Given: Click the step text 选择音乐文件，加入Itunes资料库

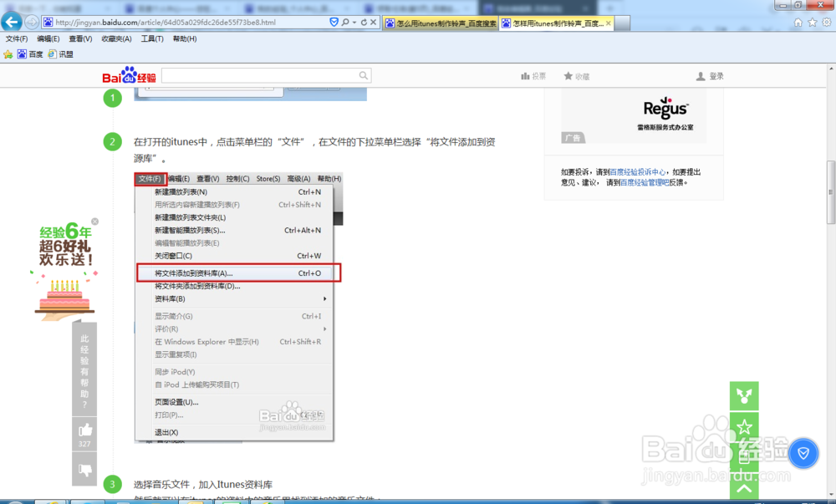Looking at the screenshot, I should tap(202, 484).
